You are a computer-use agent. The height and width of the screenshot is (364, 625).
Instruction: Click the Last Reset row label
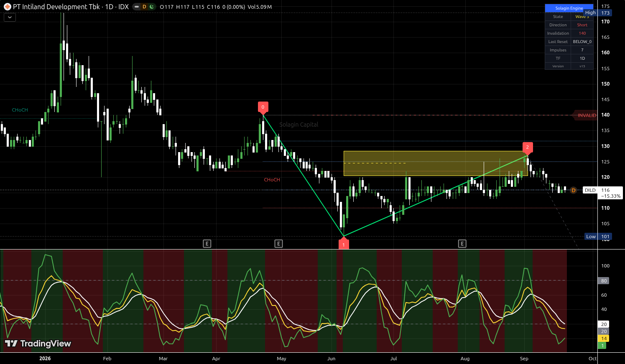click(x=558, y=42)
